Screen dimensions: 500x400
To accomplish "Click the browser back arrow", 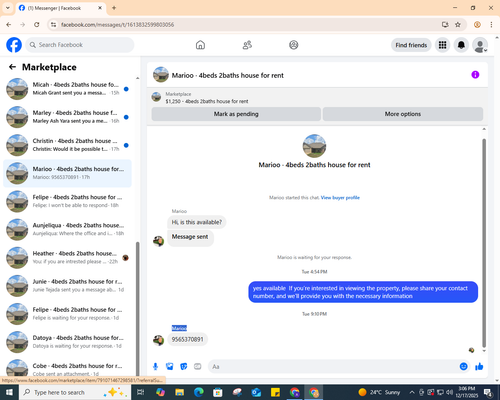I will [9, 25].
